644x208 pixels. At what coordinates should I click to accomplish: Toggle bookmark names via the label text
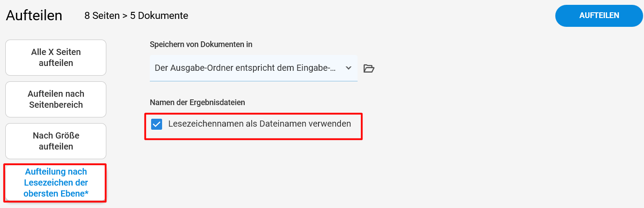click(260, 124)
